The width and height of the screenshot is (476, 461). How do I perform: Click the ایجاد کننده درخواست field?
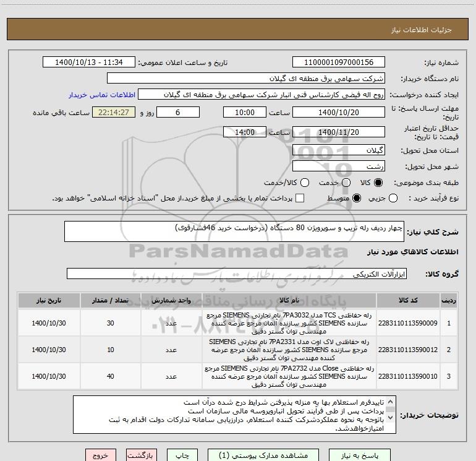tap(261, 95)
